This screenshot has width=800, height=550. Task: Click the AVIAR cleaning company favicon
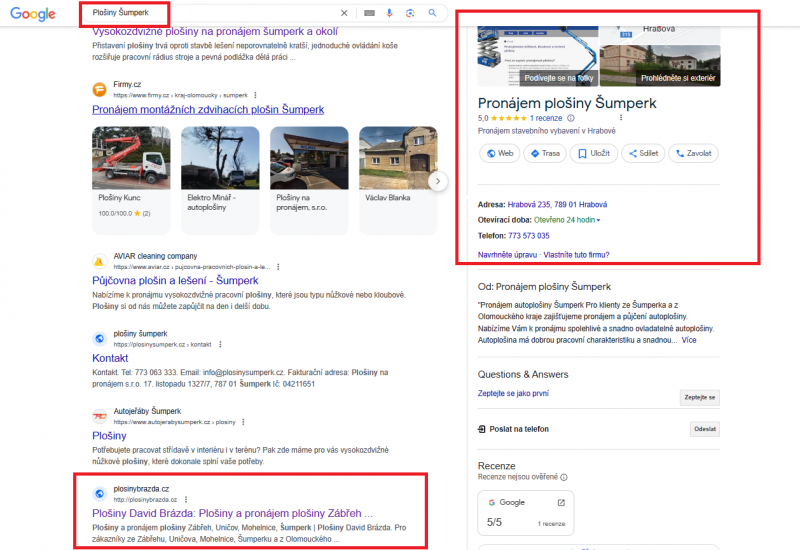point(99,261)
